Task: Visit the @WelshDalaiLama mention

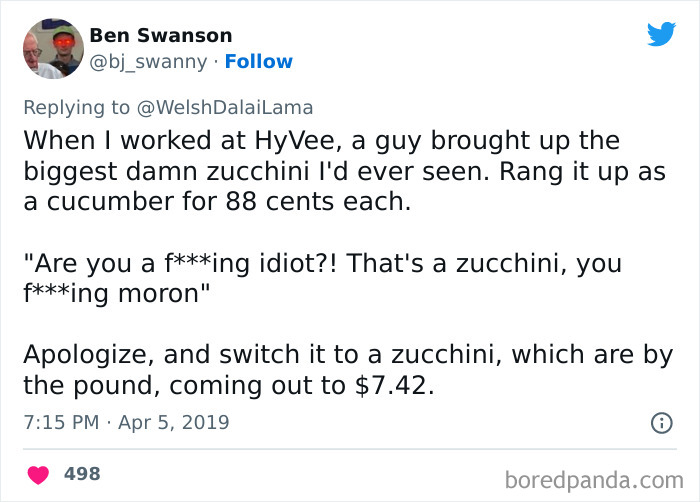Action: 225,108
